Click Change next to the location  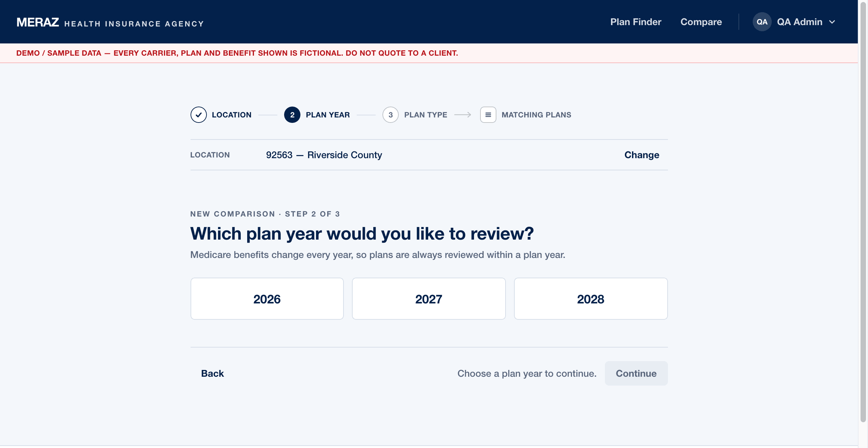coord(642,155)
